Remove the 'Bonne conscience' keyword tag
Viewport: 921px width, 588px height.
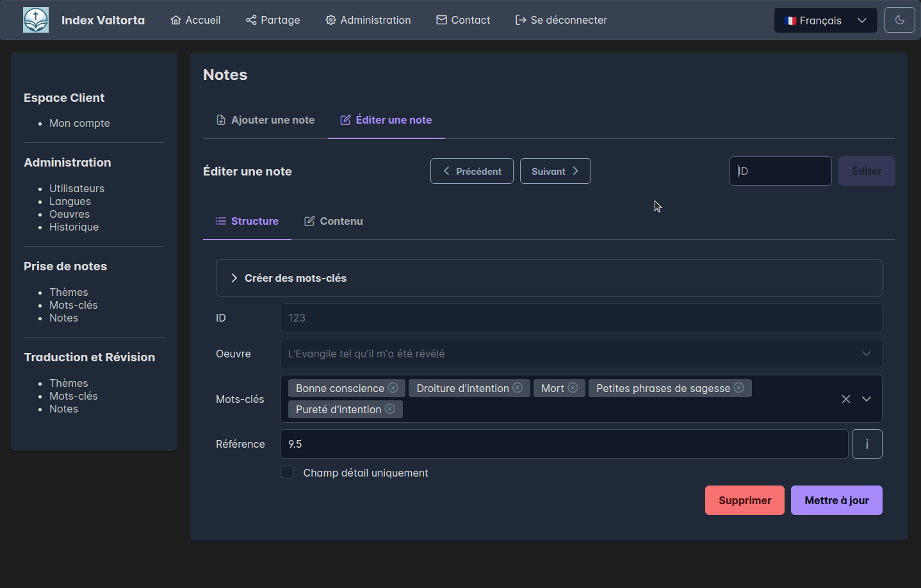coord(393,388)
